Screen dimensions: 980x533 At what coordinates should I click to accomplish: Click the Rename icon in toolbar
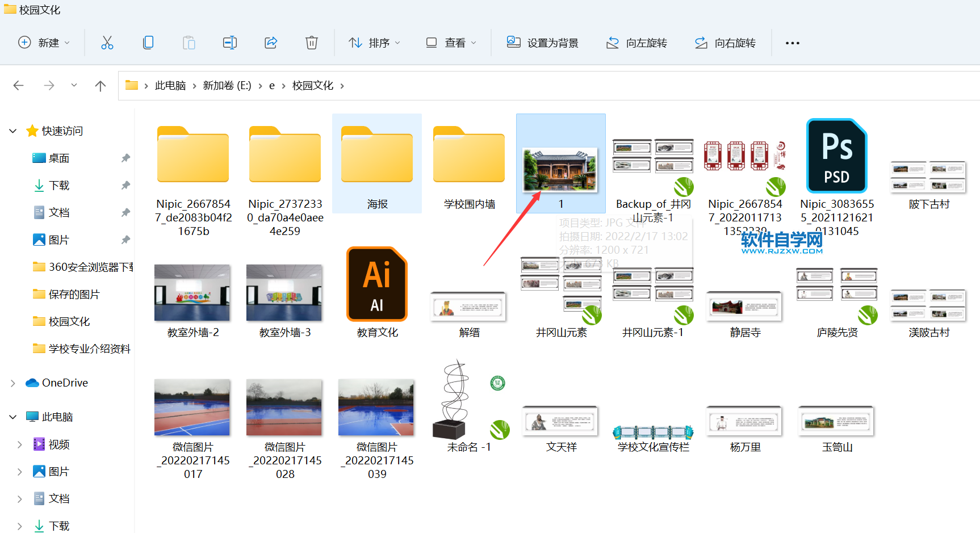pos(230,43)
